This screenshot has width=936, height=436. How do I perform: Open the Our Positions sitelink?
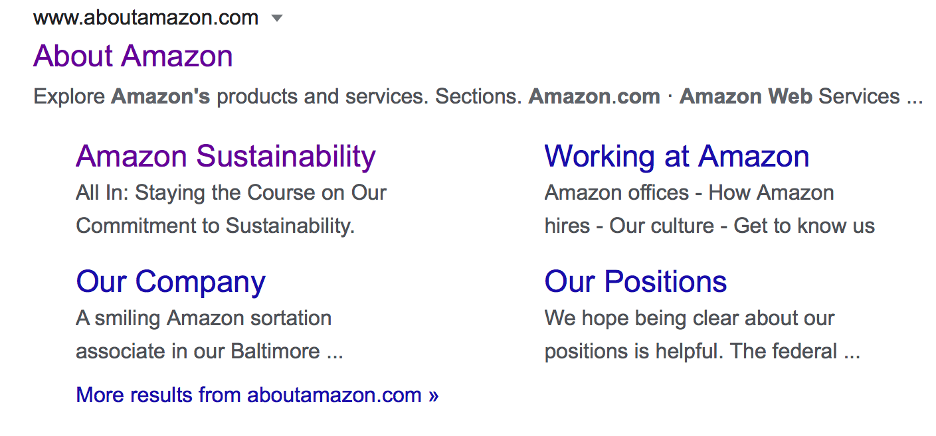[x=635, y=282]
